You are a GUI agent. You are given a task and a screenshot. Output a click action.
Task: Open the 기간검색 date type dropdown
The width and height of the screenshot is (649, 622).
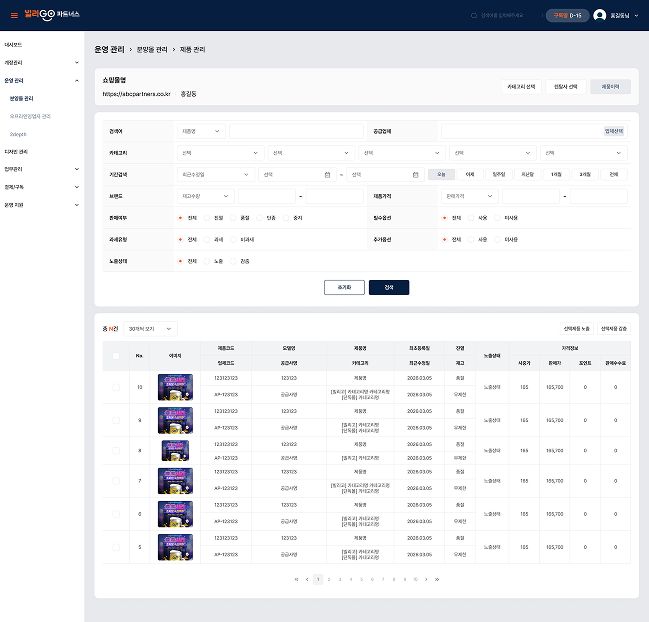pyautogui.click(x=216, y=175)
